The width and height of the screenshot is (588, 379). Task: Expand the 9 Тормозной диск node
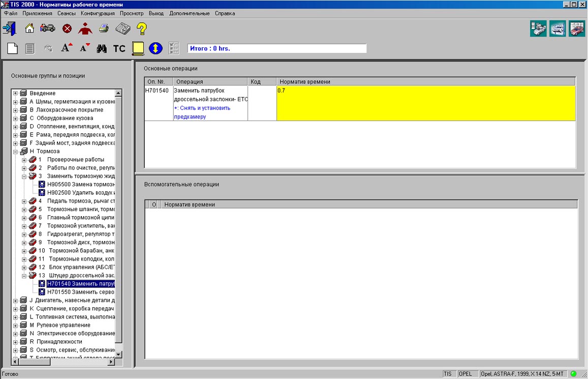[x=24, y=243]
